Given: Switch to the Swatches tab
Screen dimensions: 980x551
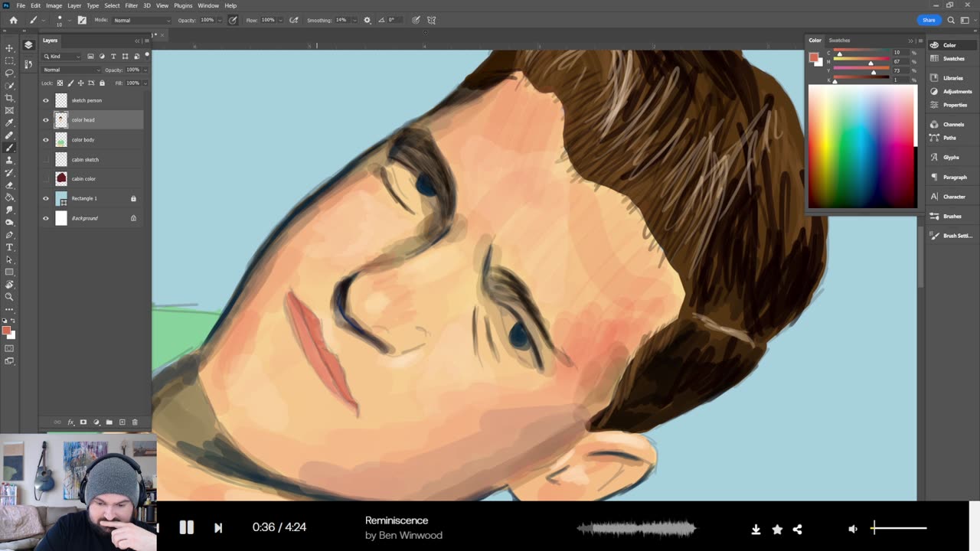Looking at the screenshot, I should coord(839,41).
